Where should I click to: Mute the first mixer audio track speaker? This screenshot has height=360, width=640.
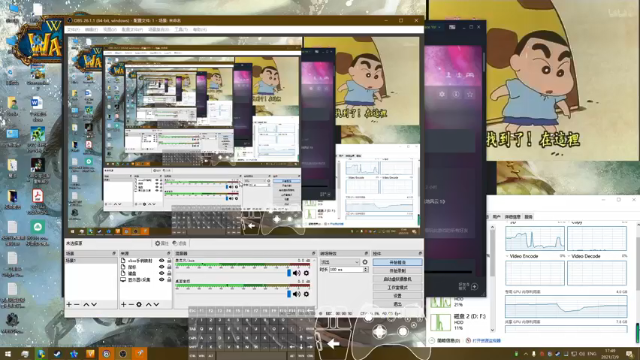[297, 273]
